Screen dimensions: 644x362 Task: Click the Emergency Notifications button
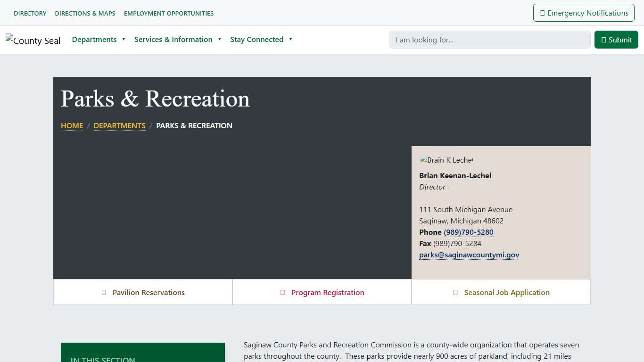point(583,13)
